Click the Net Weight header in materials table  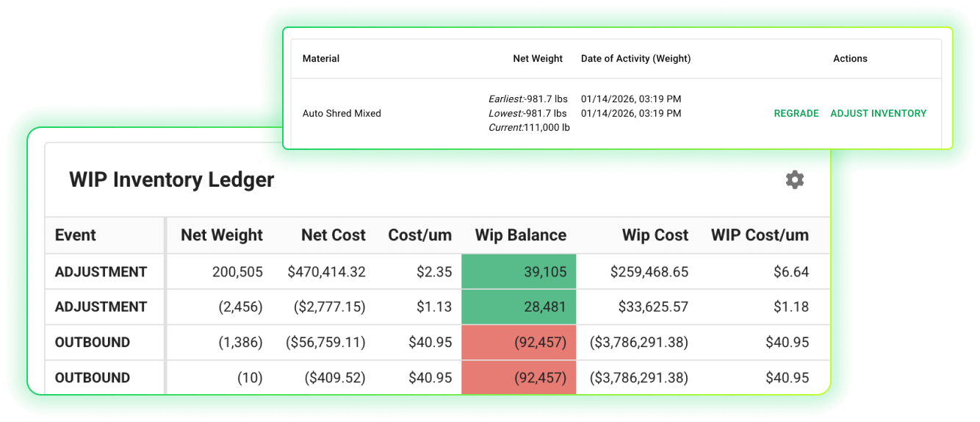(x=537, y=59)
